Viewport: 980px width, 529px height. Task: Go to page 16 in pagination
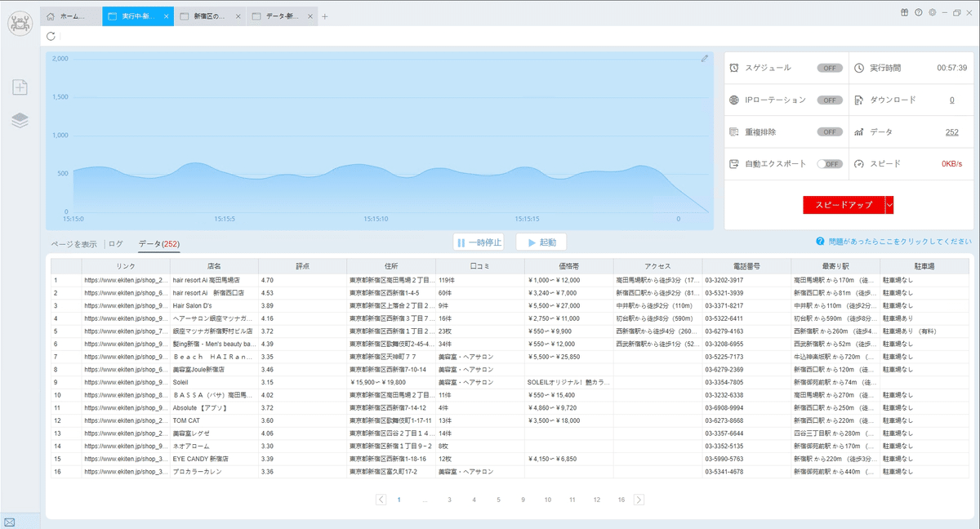coord(621,500)
